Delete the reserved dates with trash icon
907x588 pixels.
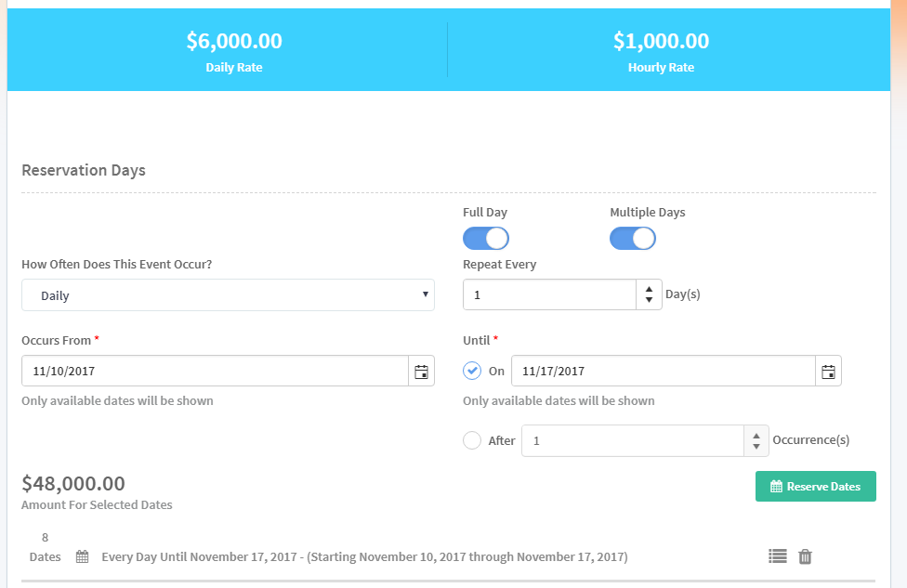coord(806,556)
